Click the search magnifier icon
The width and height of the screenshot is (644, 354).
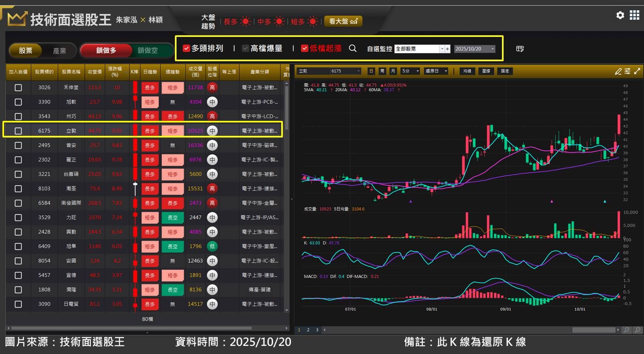click(353, 49)
